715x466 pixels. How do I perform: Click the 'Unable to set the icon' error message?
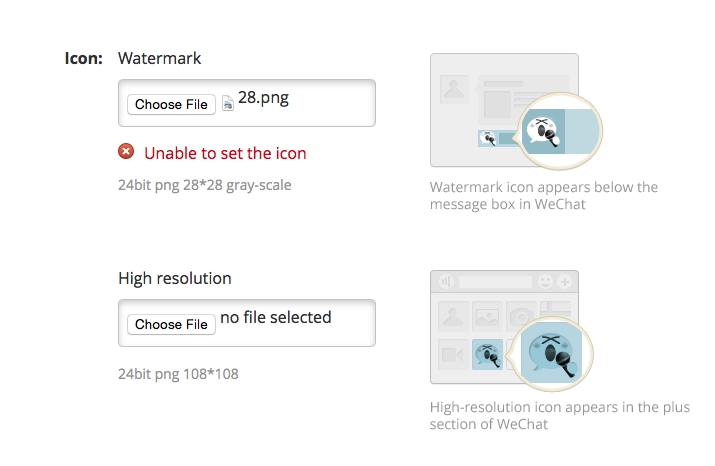click(225, 153)
